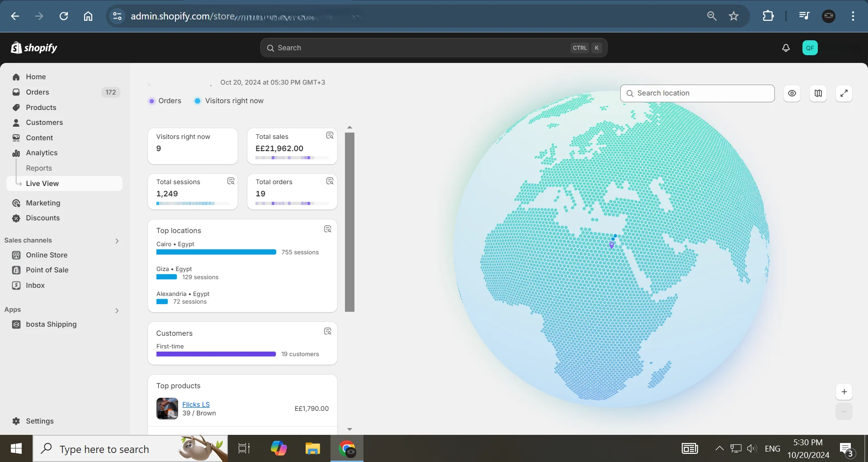The image size is (868, 462).
Task: Enter fullscreen with the expand arrows icon
Action: (844, 93)
